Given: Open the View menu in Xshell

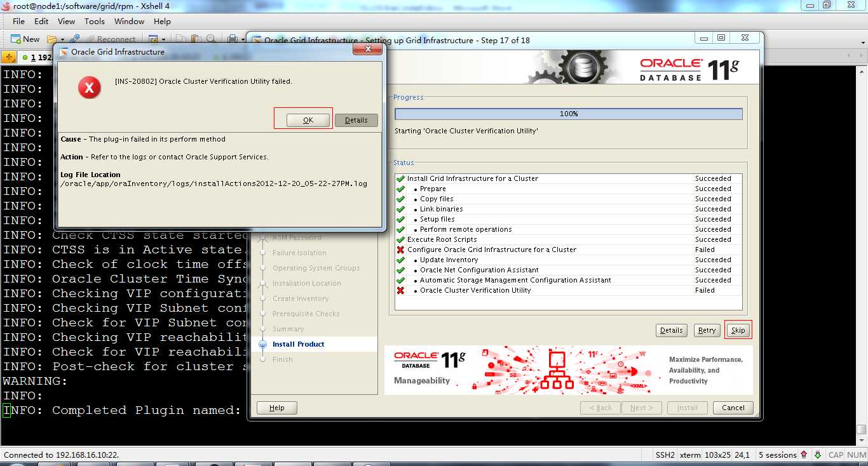Looking at the screenshot, I should point(66,21).
